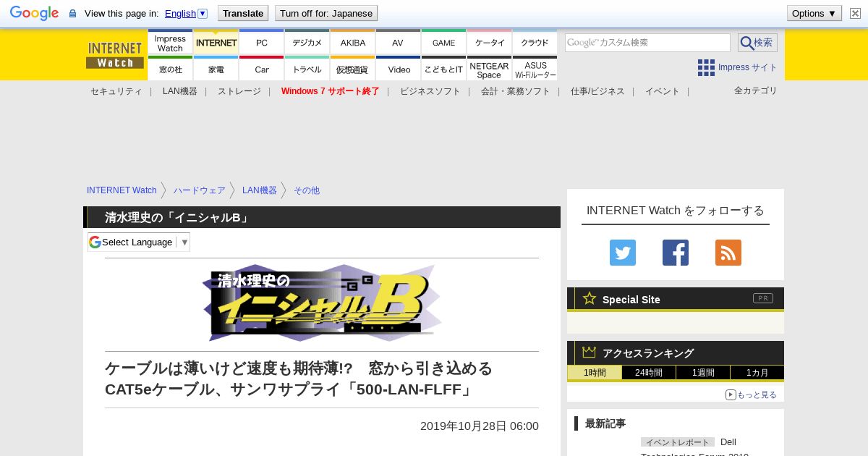Click the LAN機器 breadcrumb

[x=260, y=190]
